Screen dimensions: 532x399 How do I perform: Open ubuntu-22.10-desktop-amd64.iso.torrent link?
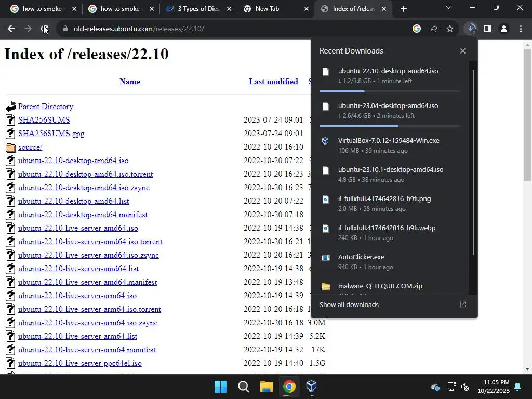pyautogui.click(x=86, y=174)
